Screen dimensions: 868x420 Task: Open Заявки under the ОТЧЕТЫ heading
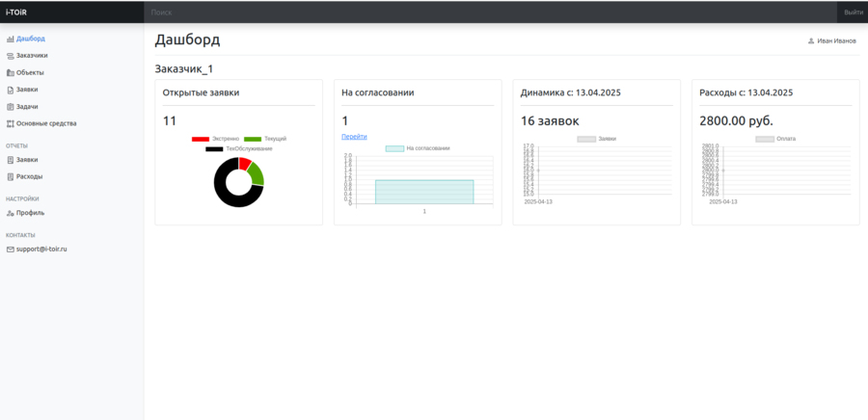pyautogui.click(x=27, y=160)
